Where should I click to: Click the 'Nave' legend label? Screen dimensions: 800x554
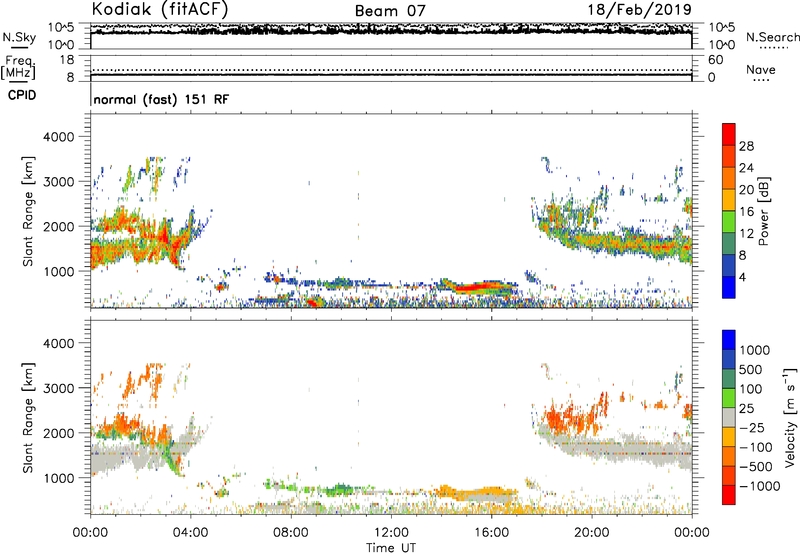click(x=761, y=70)
